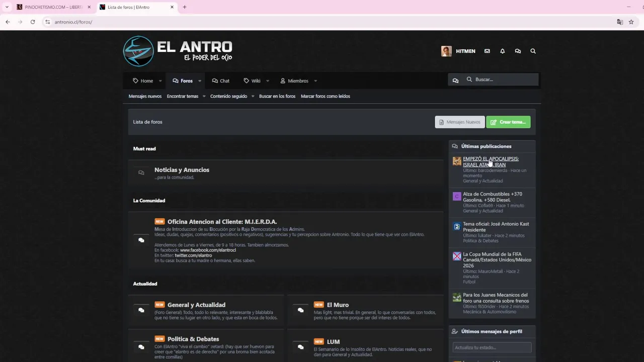Expand the Foros dropdown arrow
This screenshot has height=362, width=644.
click(x=200, y=81)
